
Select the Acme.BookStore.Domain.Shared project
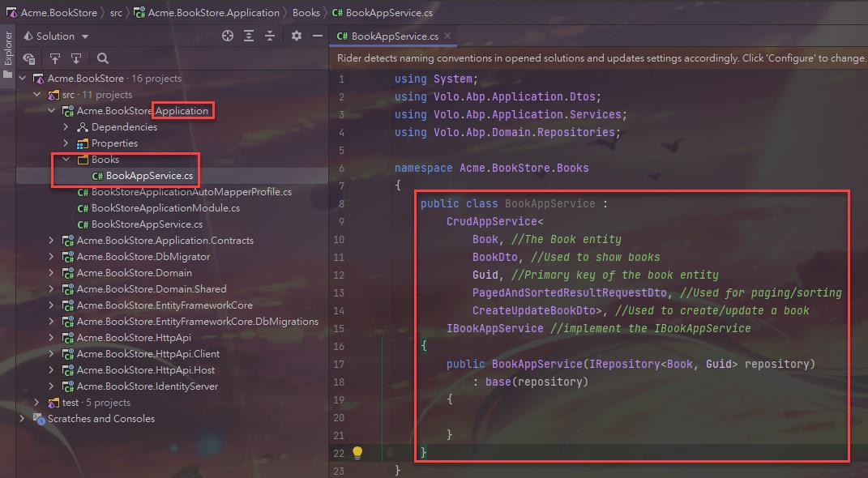coord(152,289)
